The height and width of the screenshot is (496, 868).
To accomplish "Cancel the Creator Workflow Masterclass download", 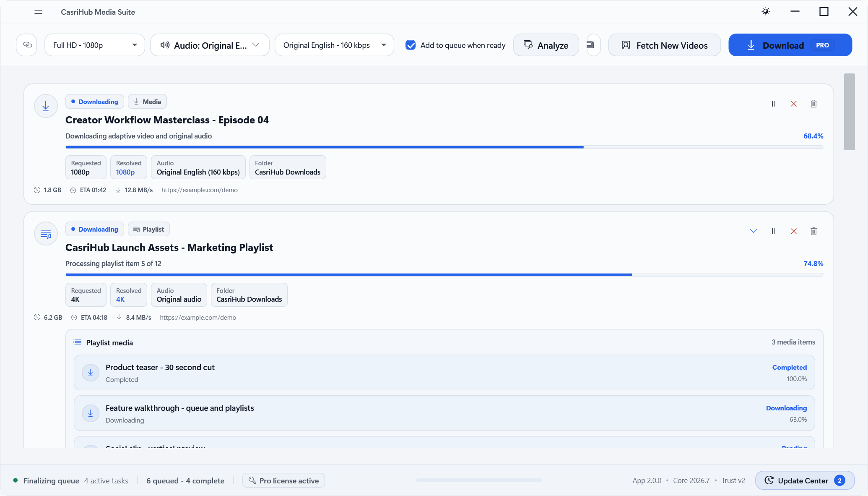I will coord(794,104).
